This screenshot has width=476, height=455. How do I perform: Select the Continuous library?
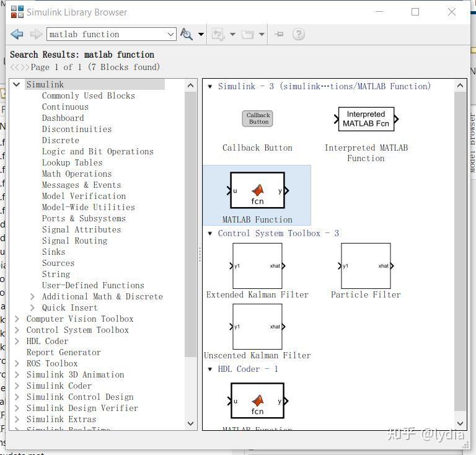tap(65, 107)
